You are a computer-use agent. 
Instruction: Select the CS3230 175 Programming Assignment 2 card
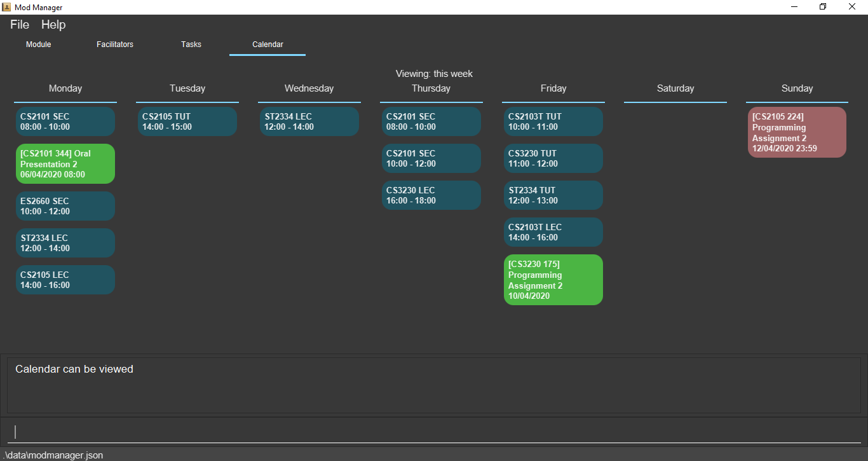[x=553, y=280]
